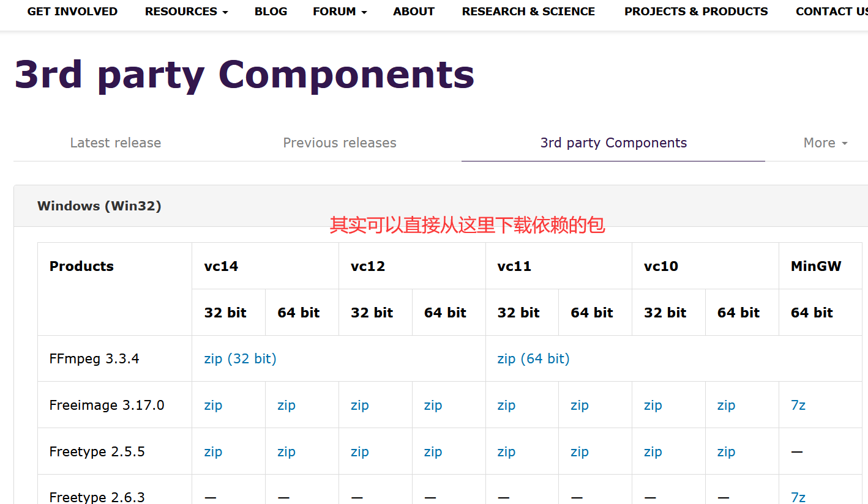This screenshot has width=868, height=504.
Task: Click the Windows (Win32) panel heading
Action: pyautogui.click(x=99, y=206)
